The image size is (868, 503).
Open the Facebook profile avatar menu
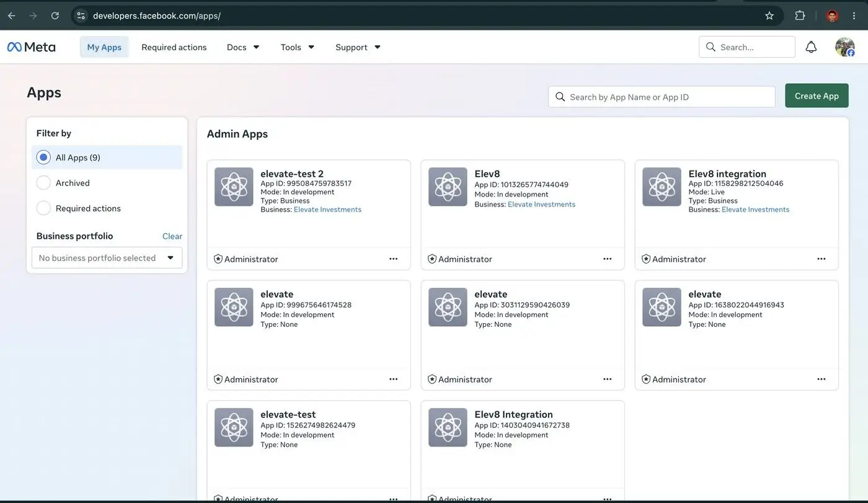coord(844,47)
